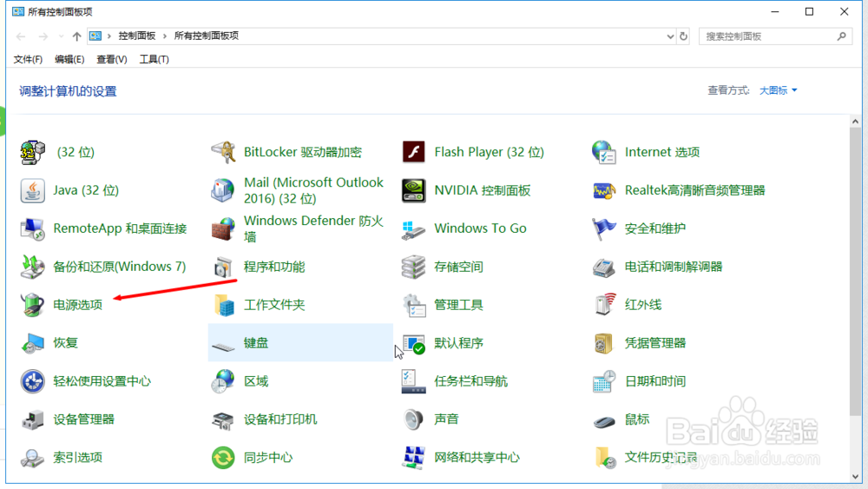Open 工具(T) menu
The width and height of the screenshot is (868, 489).
pyautogui.click(x=154, y=59)
